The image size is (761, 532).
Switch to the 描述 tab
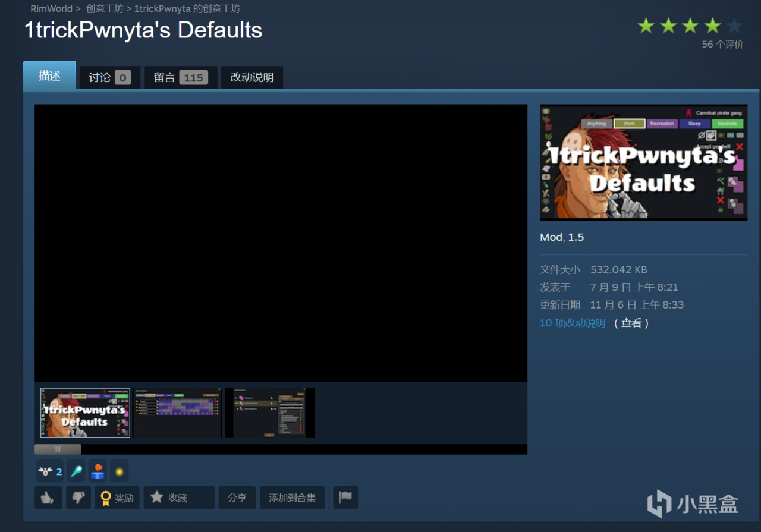point(49,75)
